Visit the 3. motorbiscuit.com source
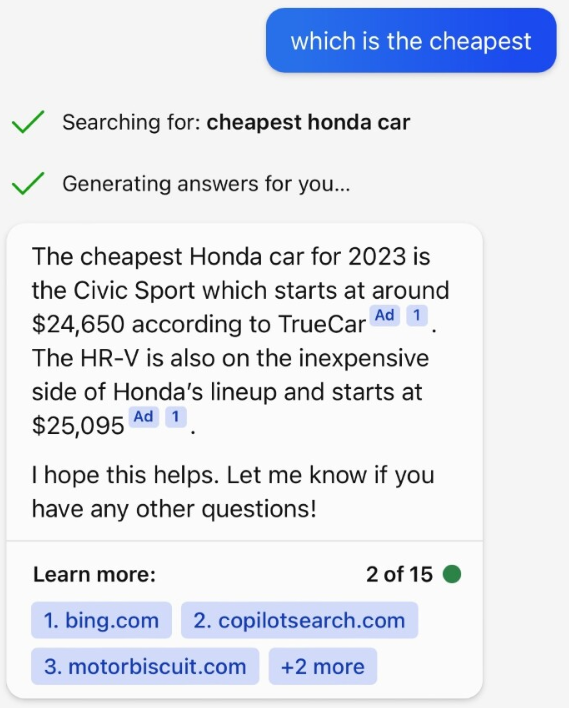 (x=145, y=666)
